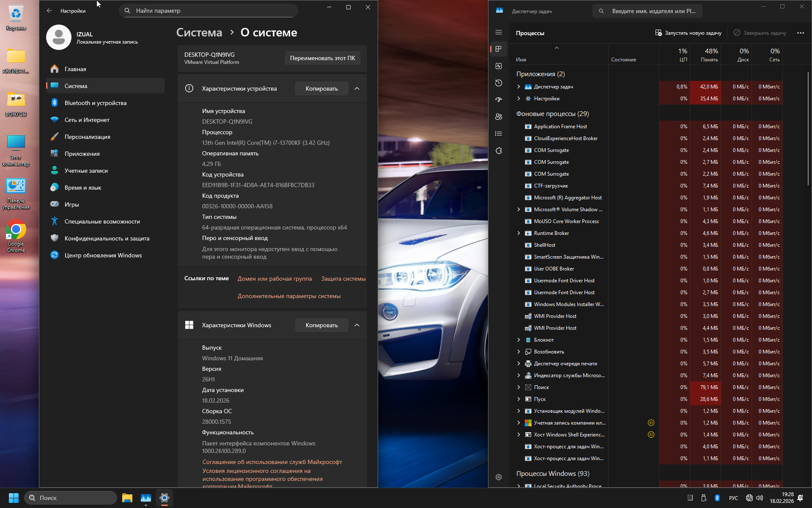Viewport: 812px width, 508px height.
Task: Toggle Task Manager hamburger navigation menu
Action: point(499,33)
